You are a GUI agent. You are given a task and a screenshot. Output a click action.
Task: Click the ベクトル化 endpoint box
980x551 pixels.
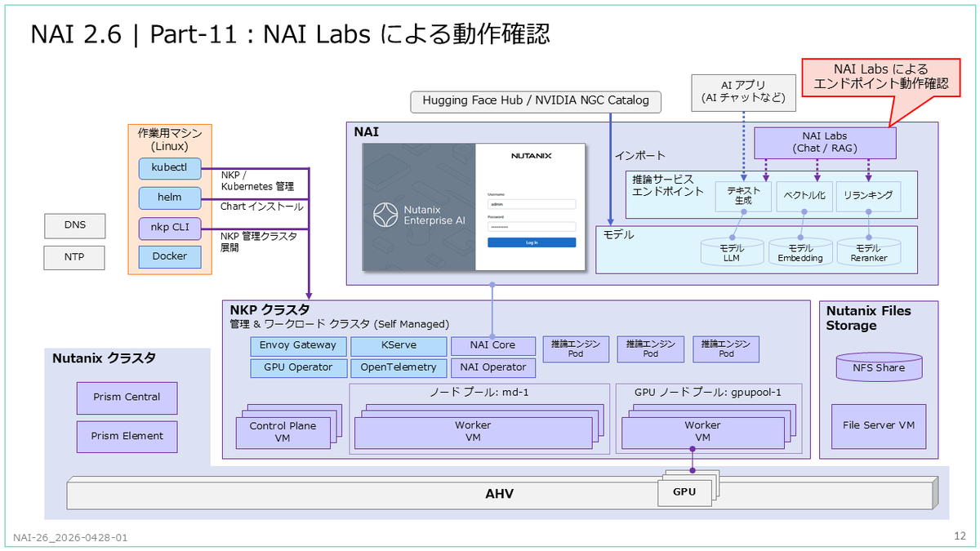tap(803, 197)
